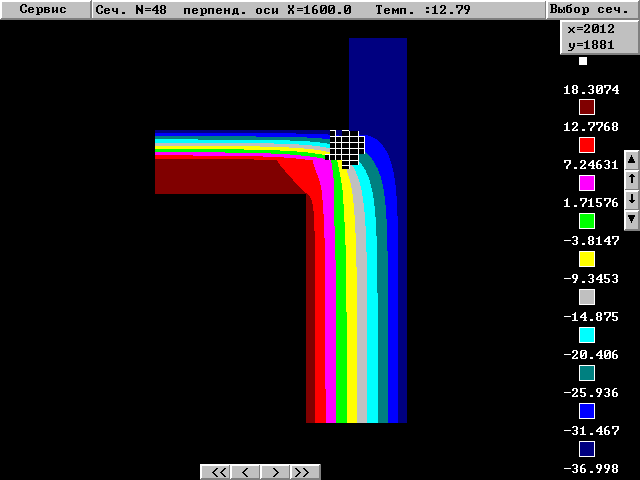Click the white grid mesh at corner
Viewport: 640px width, 480px height.
345,149
